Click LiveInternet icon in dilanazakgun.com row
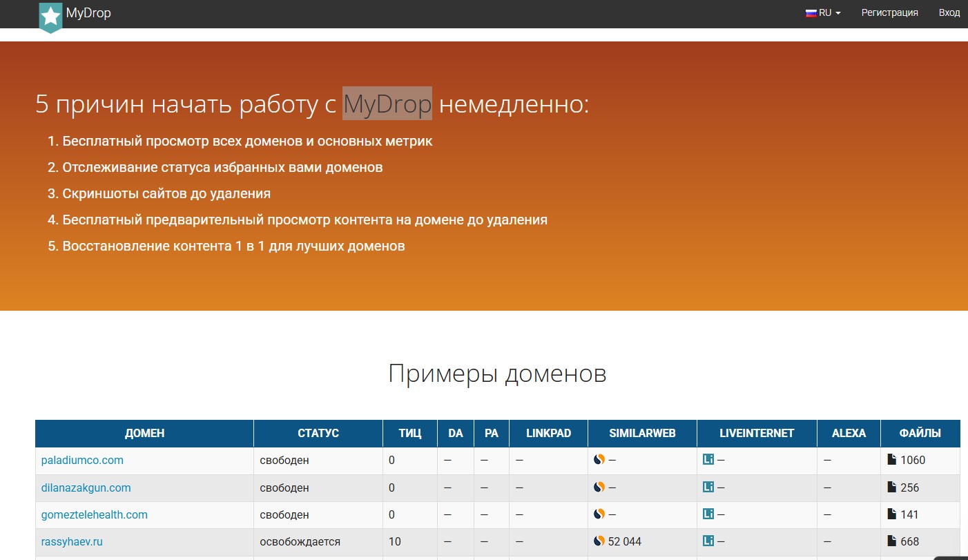 tap(708, 487)
